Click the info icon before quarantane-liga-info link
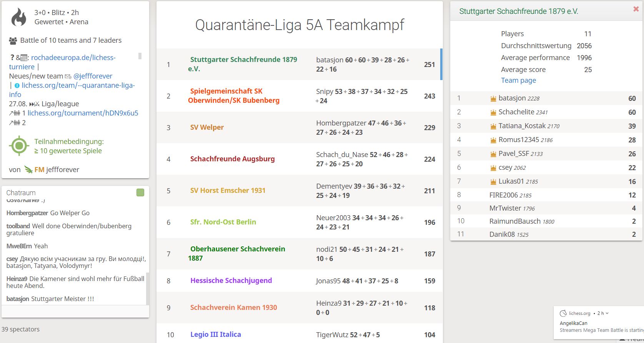Viewport: 644px width, 343px height. [17, 85]
